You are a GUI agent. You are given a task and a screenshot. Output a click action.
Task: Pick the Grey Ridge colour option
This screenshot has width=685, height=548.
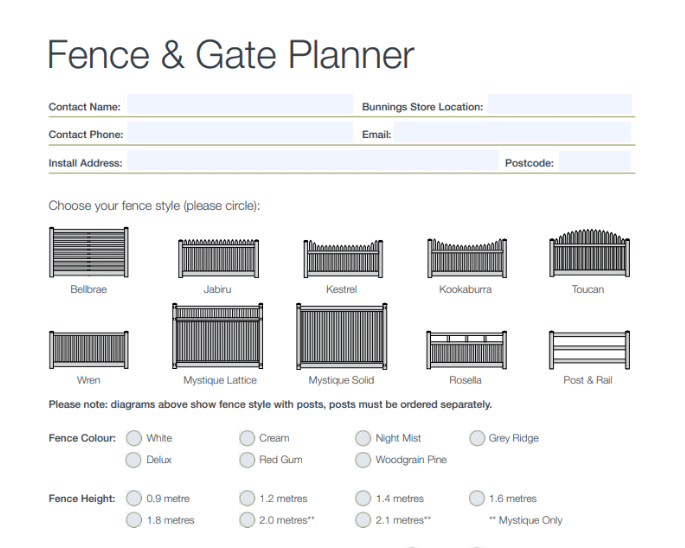[x=476, y=438]
